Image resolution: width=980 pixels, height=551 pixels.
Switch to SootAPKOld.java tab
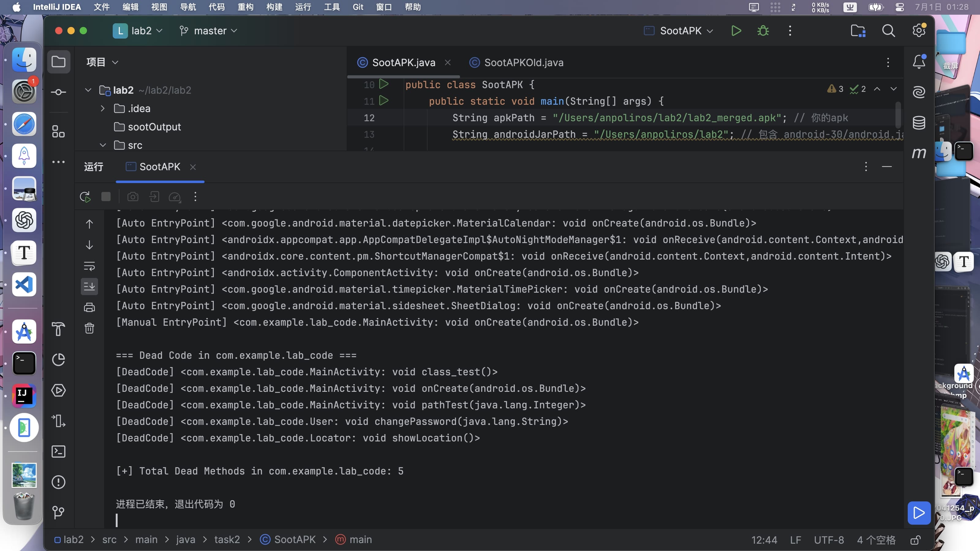click(x=523, y=62)
